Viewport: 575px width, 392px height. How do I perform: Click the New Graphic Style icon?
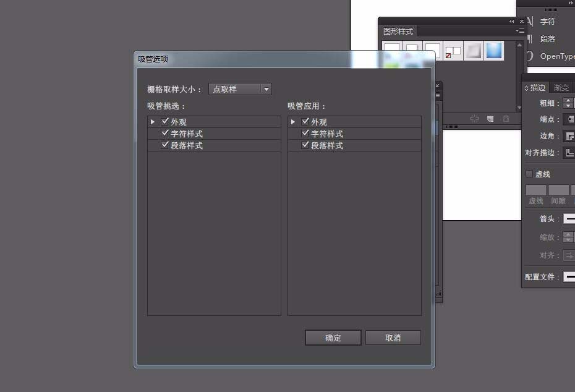pyautogui.click(x=492, y=118)
